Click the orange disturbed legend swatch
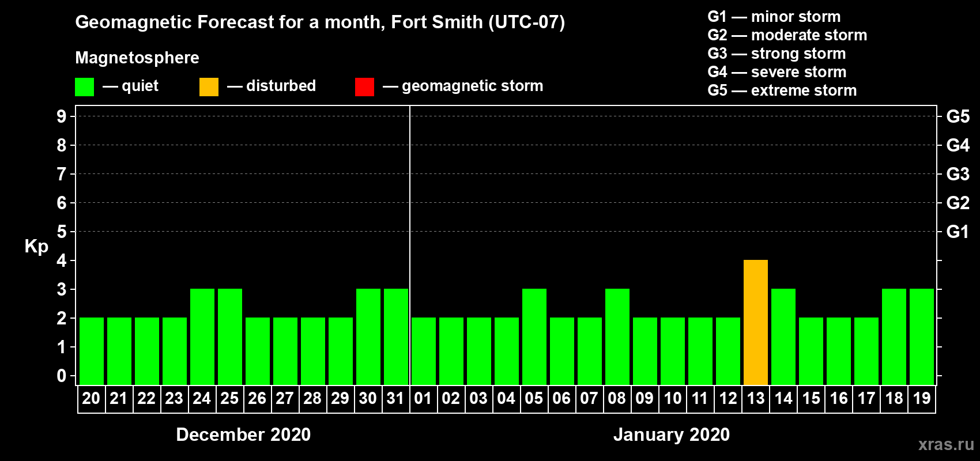 click(x=209, y=87)
